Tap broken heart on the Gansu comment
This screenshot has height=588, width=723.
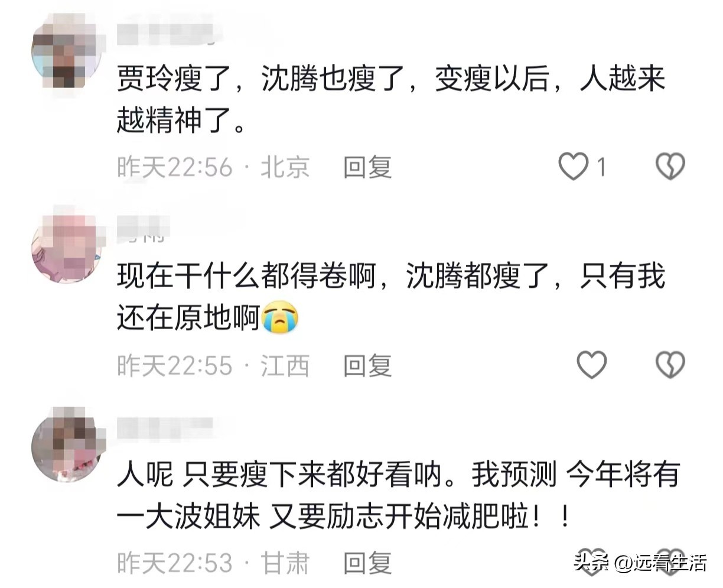(670, 561)
